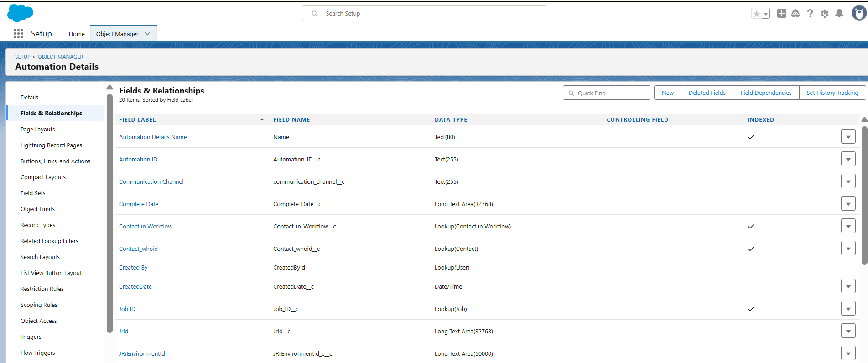This screenshot has height=363, width=868.
Task: Open Related Lookup Filters
Action: (49, 241)
